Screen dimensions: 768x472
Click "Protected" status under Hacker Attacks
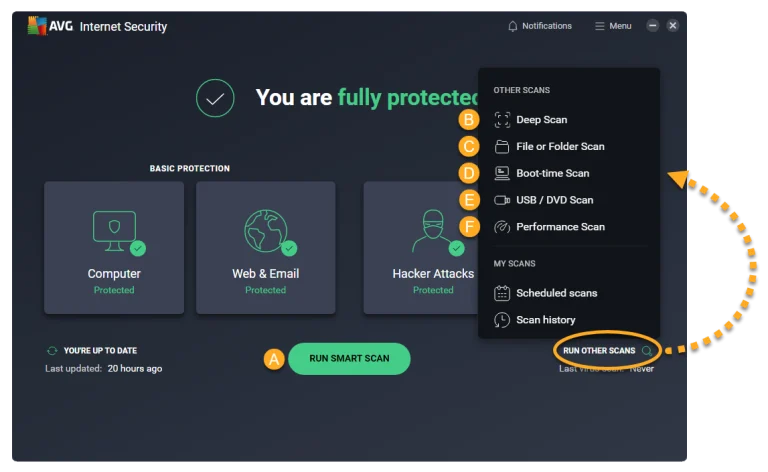[433, 290]
